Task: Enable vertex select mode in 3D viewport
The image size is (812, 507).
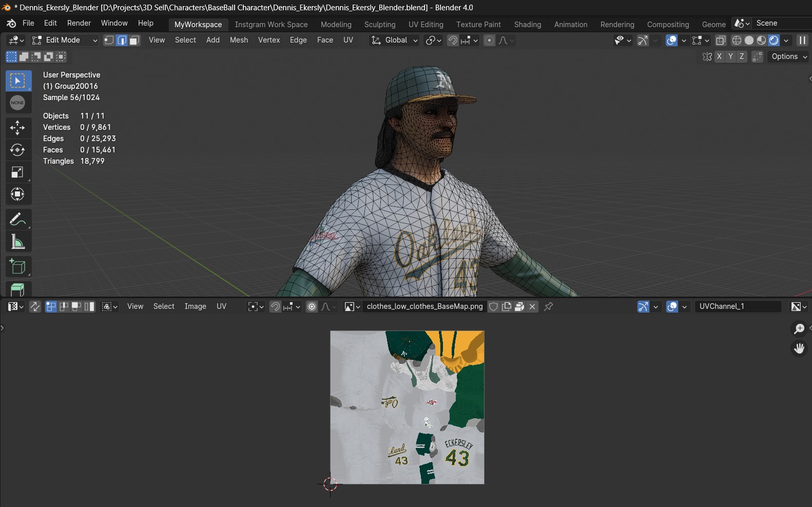Action: [x=109, y=40]
